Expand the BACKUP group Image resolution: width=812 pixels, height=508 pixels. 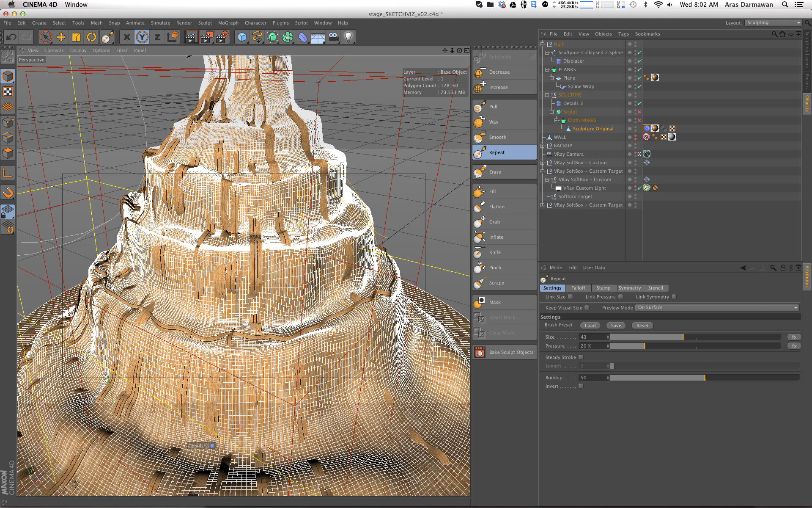[543, 146]
